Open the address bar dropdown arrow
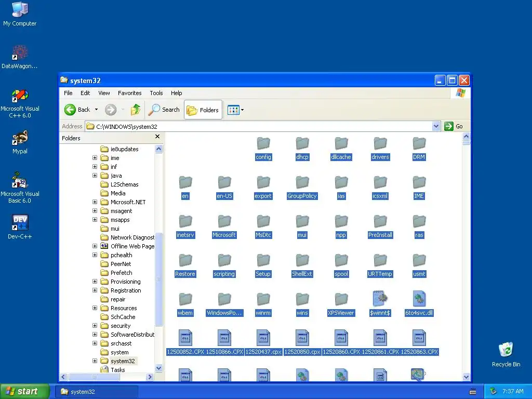532x399 pixels. 436,126
